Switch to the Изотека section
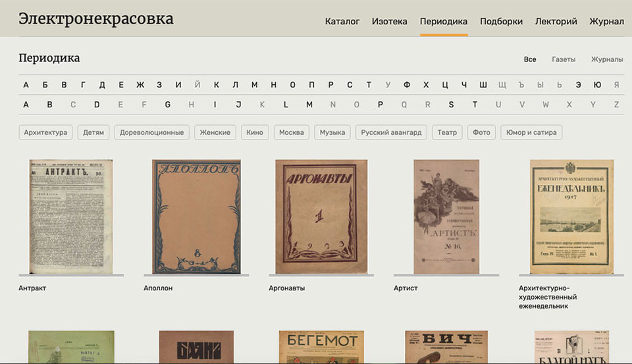This screenshot has height=364, width=632. [x=389, y=21]
